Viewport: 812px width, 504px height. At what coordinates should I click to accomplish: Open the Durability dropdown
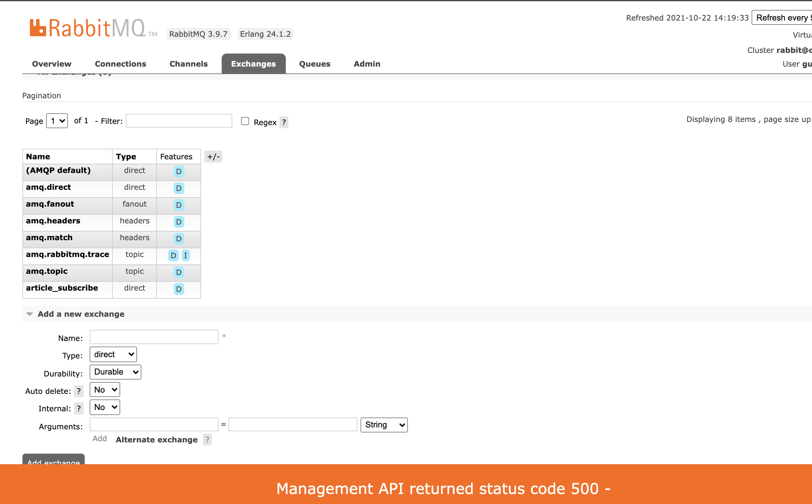pos(115,372)
